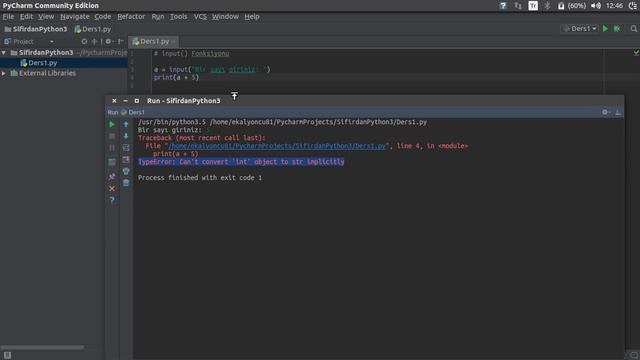Open the network connections indicator

[x=518, y=6]
